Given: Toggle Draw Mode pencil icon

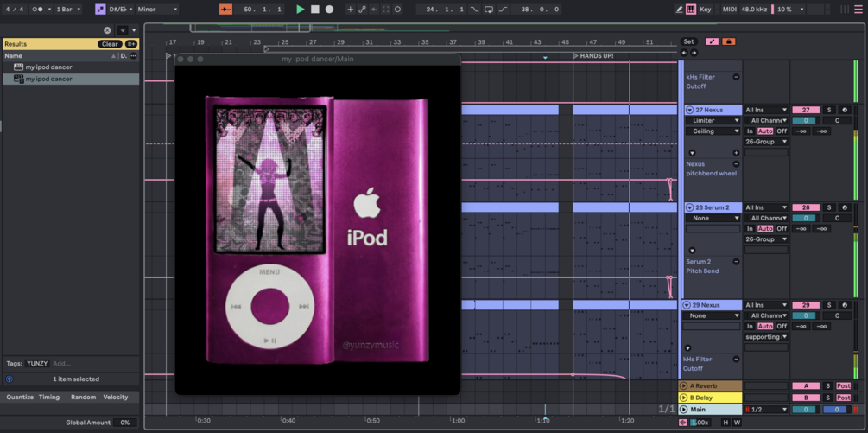Looking at the screenshot, I should coord(679,10).
